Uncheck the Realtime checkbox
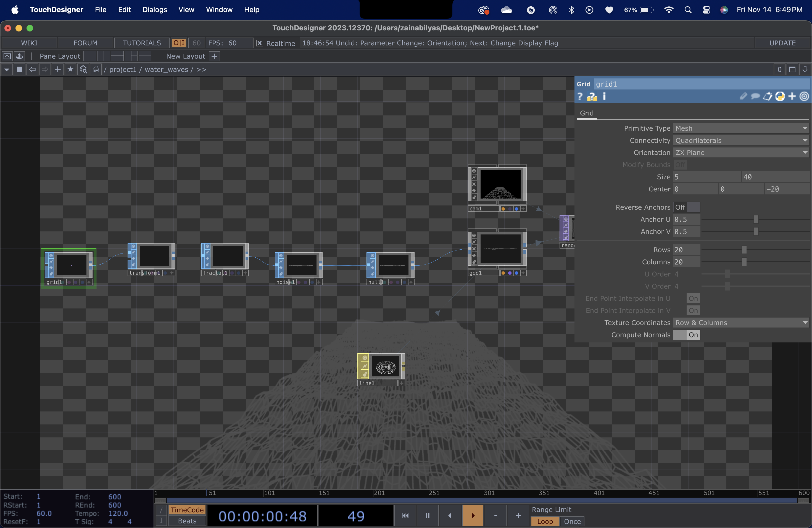Image resolution: width=812 pixels, height=528 pixels. [259, 43]
